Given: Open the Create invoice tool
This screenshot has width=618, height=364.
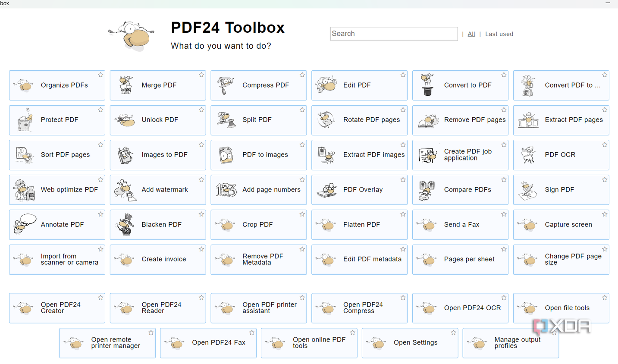Looking at the screenshot, I should pyautogui.click(x=158, y=260).
